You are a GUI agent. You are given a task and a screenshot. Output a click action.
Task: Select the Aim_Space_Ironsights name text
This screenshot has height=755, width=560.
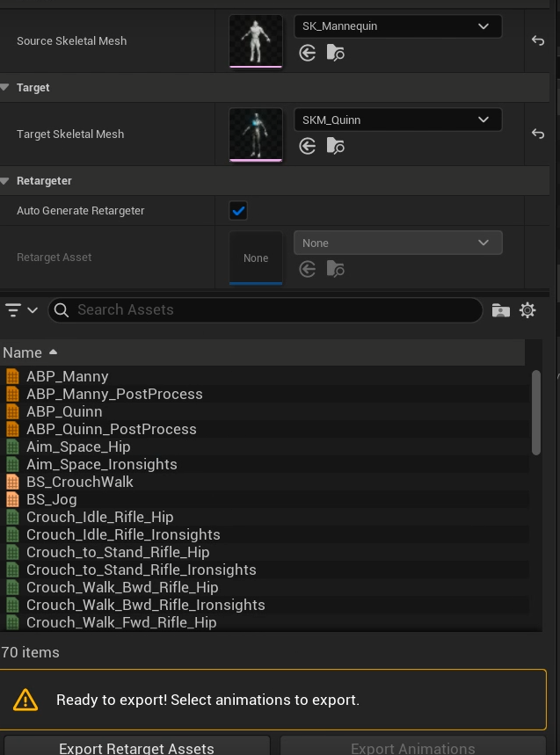pos(102,464)
